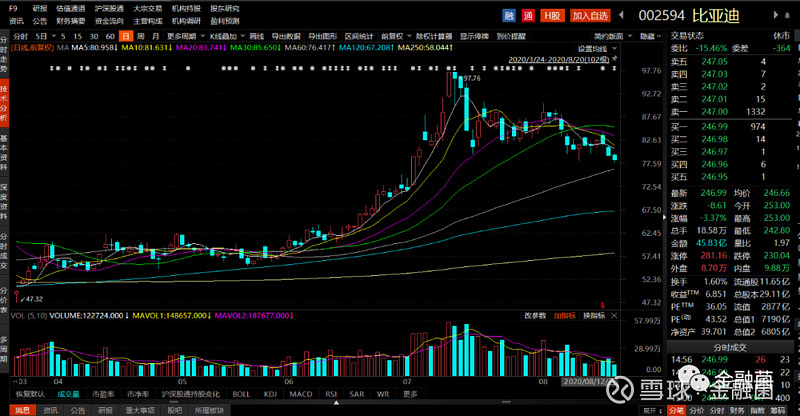Screen dimensions: 800x416
Task: Go to next stock arrow
Action: click(x=776, y=15)
